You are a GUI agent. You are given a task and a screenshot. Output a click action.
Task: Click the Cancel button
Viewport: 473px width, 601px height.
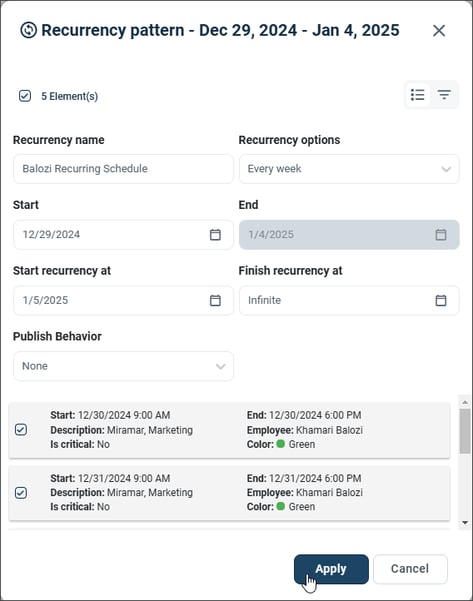click(x=410, y=569)
